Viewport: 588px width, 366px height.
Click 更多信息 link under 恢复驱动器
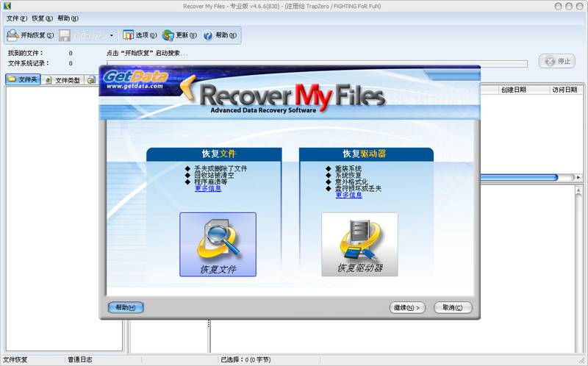tap(349, 195)
